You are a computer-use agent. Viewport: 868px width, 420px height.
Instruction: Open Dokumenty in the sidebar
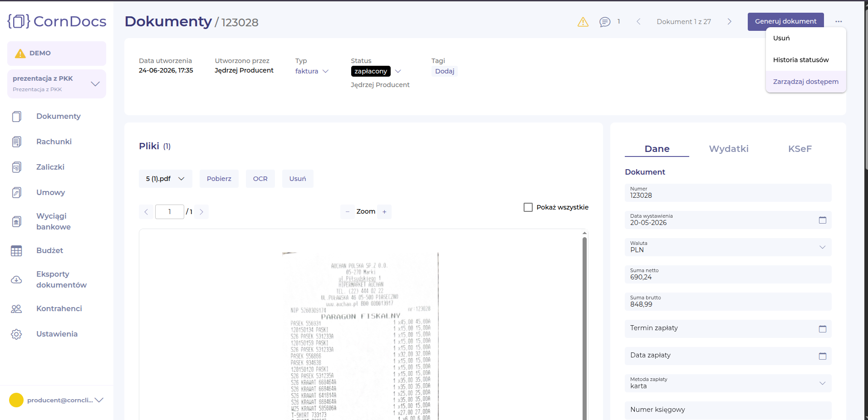click(59, 116)
